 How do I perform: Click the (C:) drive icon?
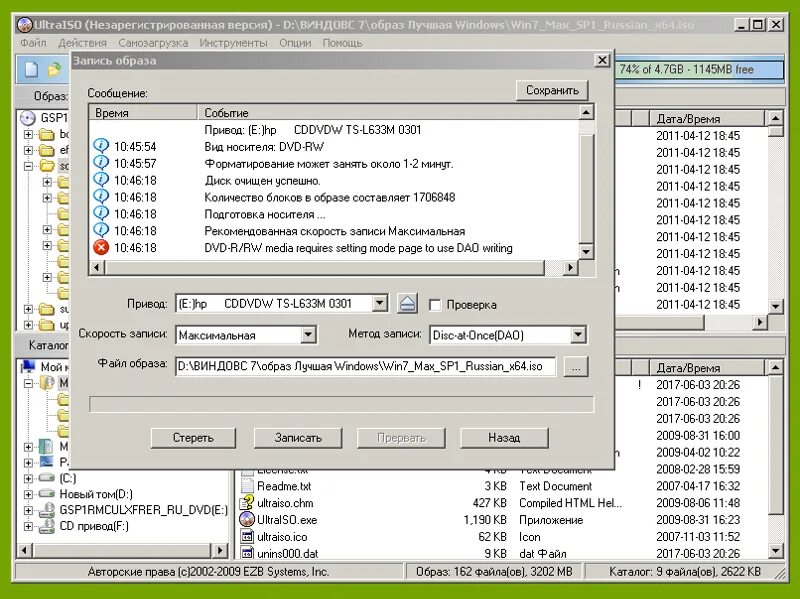click(46, 478)
